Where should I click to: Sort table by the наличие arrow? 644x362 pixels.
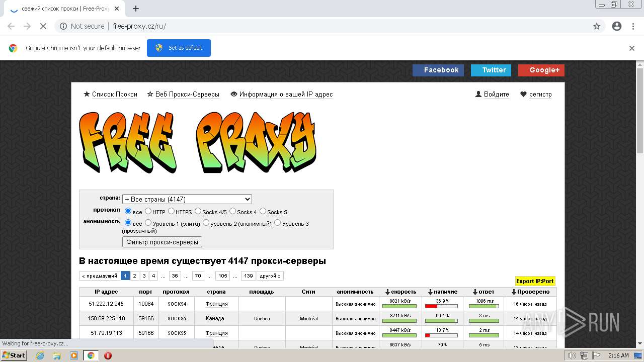(431, 292)
